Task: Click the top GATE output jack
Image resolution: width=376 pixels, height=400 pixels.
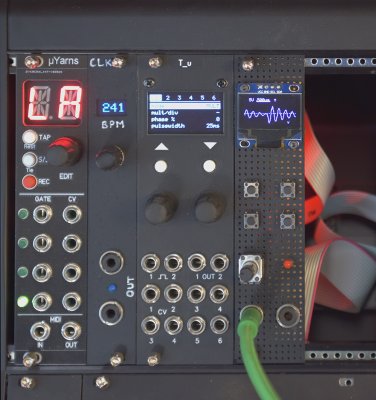Action: (43, 214)
